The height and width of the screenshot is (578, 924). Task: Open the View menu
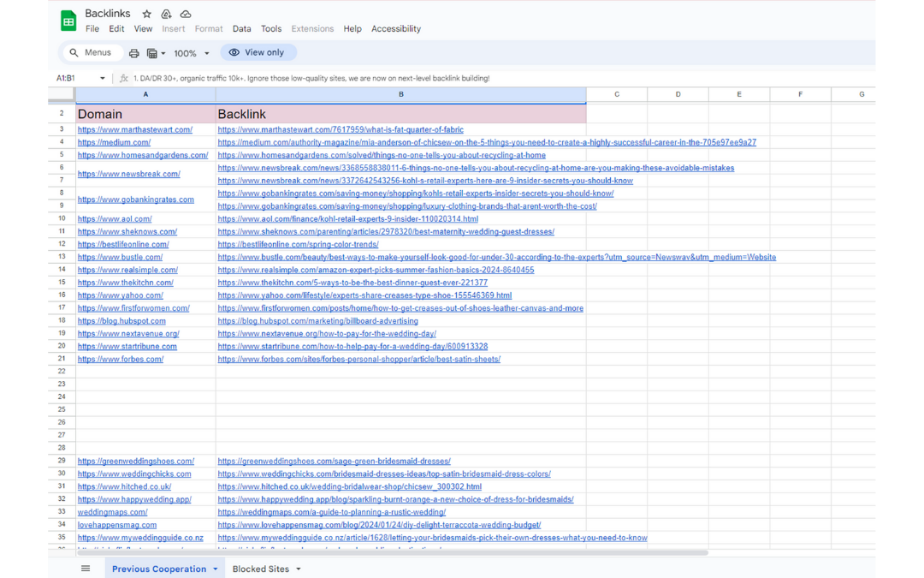(143, 28)
